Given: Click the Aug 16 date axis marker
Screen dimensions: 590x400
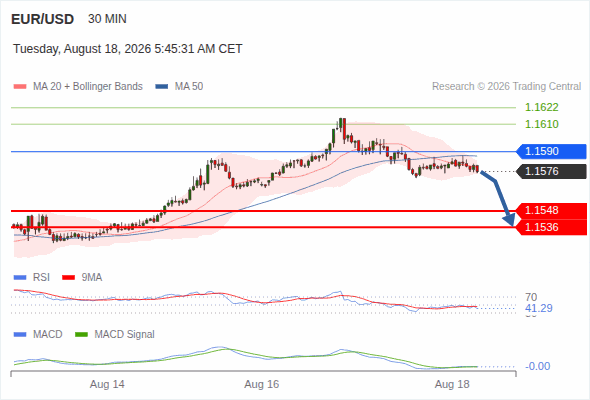Looking at the screenshot, I should click(x=262, y=384).
